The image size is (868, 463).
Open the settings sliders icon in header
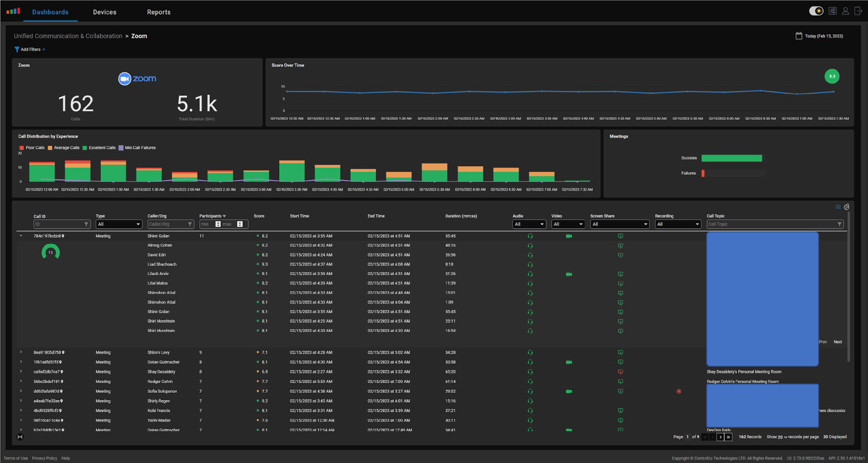coord(832,11)
